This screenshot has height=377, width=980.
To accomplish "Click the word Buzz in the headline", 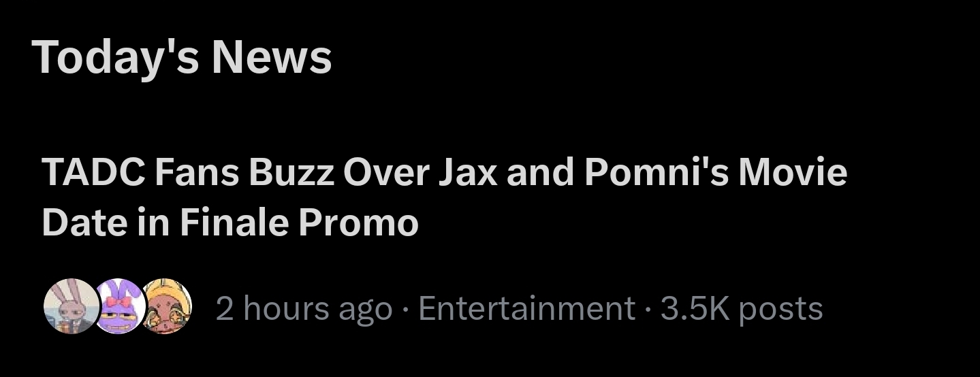I will pyautogui.click(x=291, y=173).
